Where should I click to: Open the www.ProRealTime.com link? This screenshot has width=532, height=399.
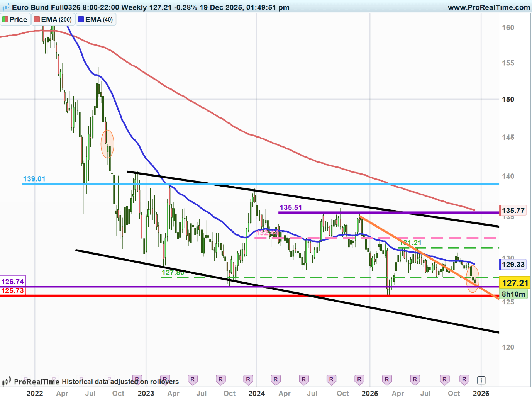pyautogui.click(x=489, y=7)
